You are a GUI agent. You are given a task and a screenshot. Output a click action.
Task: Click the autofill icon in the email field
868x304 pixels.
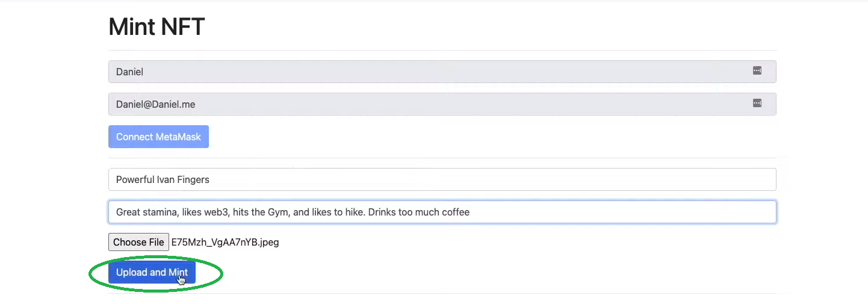point(757,104)
